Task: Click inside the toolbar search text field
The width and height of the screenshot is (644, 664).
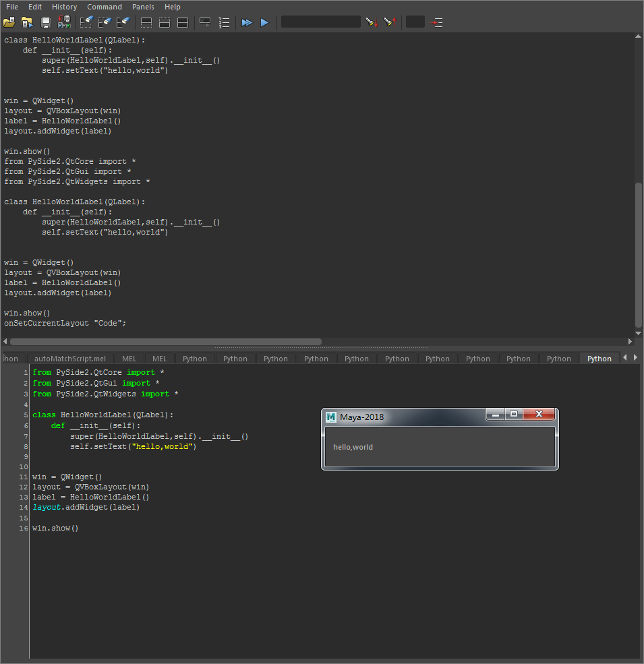Action: (320, 22)
